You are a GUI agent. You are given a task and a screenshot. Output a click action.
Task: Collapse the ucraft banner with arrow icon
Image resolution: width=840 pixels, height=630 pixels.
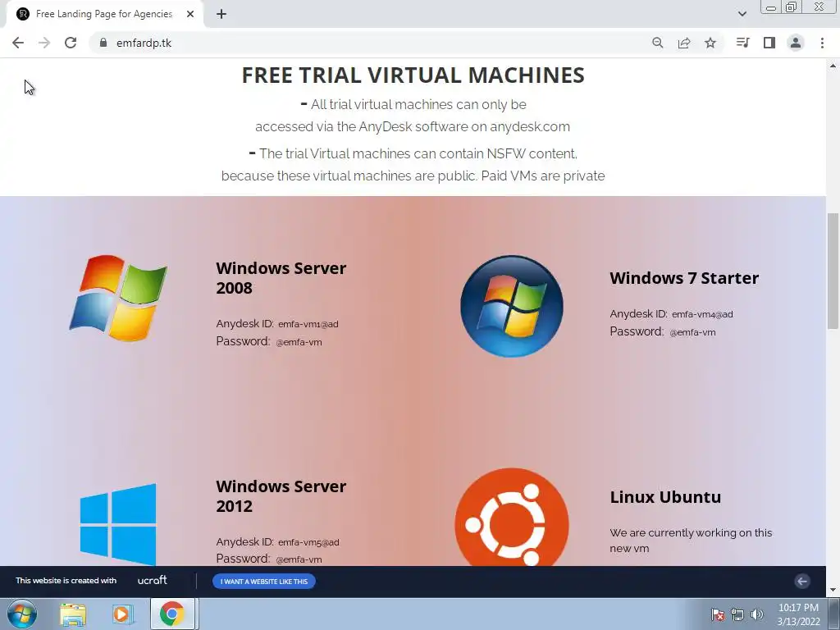click(802, 582)
